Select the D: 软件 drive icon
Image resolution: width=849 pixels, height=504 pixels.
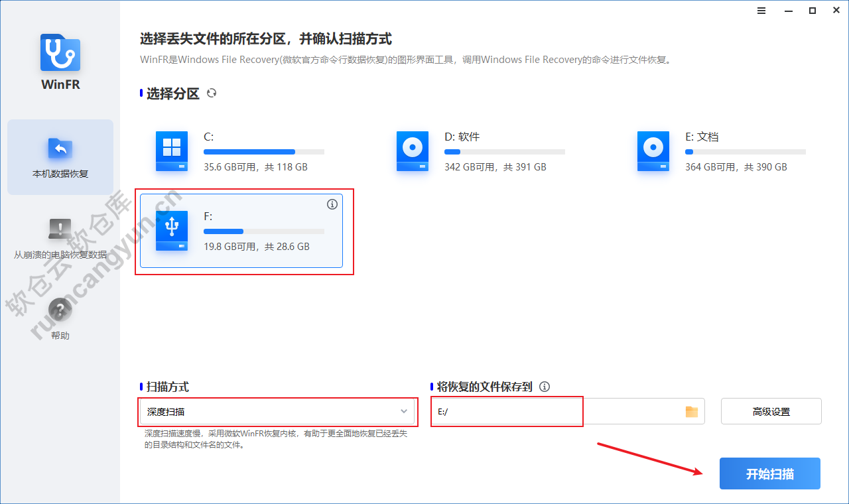(x=413, y=151)
